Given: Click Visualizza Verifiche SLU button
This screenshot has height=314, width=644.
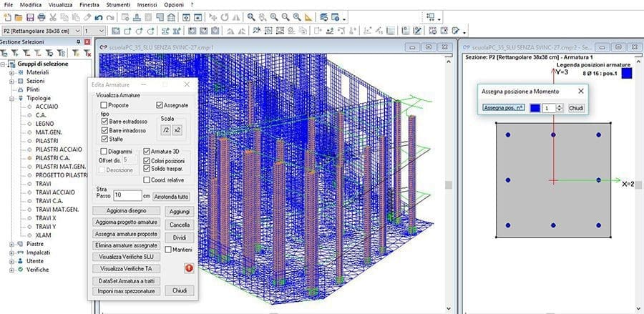Looking at the screenshot, I should [x=127, y=257].
